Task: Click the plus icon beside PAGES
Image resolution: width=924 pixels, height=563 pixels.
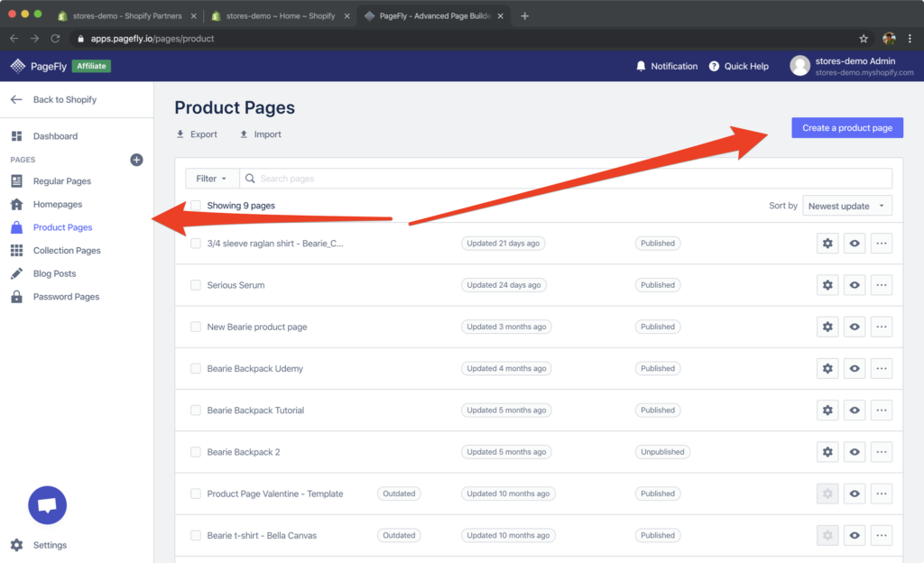Action: 136,160
